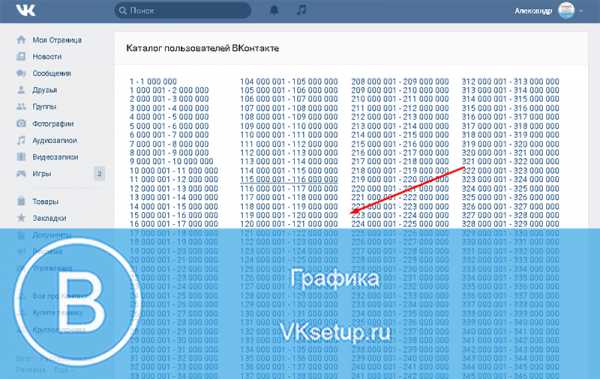Click the Игры gamepad icon
Viewport: 600px width, 379px height.
21,173
